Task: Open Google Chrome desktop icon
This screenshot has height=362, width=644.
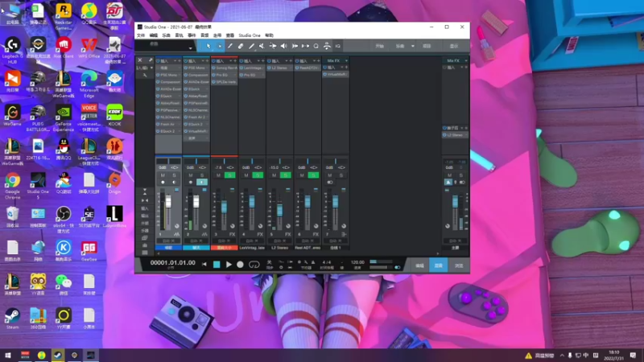Action: click(x=12, y=184)
